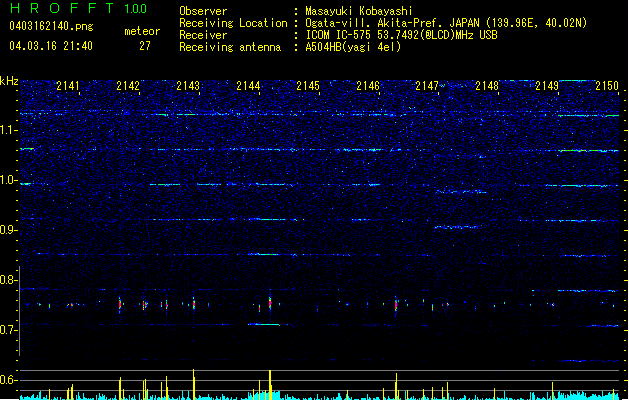The width and height of the screenshot is (629, 400).
Task: Click the 0.7 kHz axis label
Action: pyautogui.click(x=8, y=330)
